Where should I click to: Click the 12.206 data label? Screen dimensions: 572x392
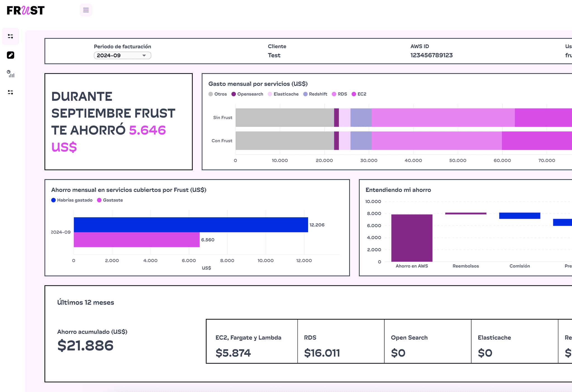pos(317,225)
